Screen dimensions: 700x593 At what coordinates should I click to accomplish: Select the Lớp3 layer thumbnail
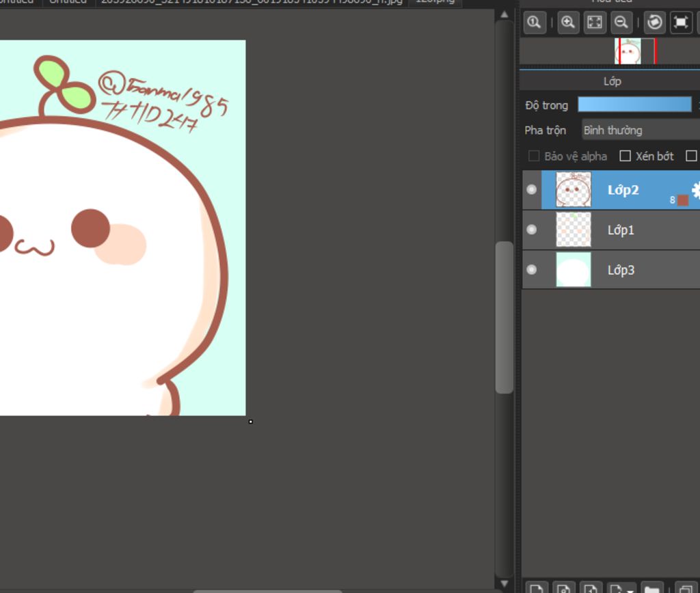(574, 269)
